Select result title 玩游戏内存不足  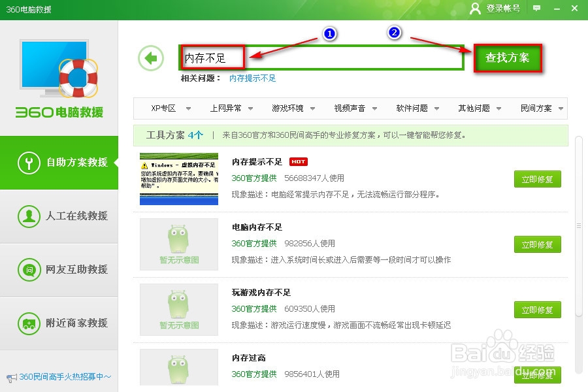[x=261, y=292]
